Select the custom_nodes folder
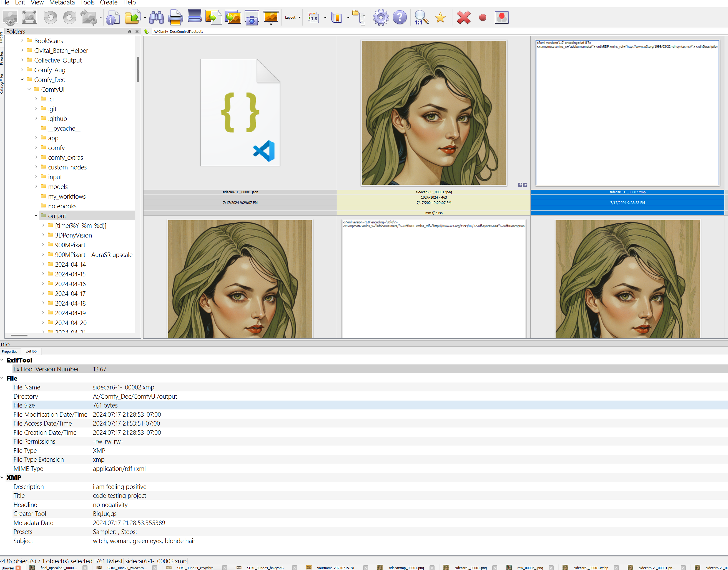Image resolution: width=728 pixels, height=570 pixels. click(67, 167)
